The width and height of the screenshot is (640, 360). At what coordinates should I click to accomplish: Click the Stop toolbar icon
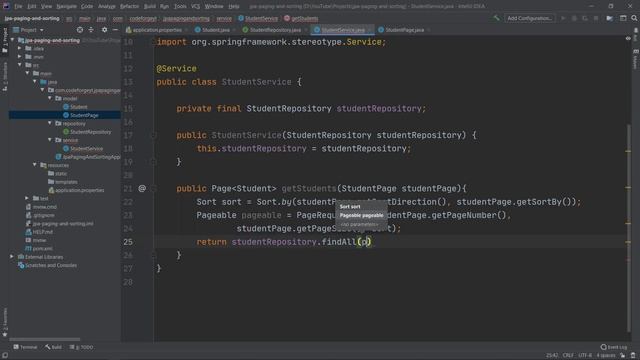click(x=596, y=18)
